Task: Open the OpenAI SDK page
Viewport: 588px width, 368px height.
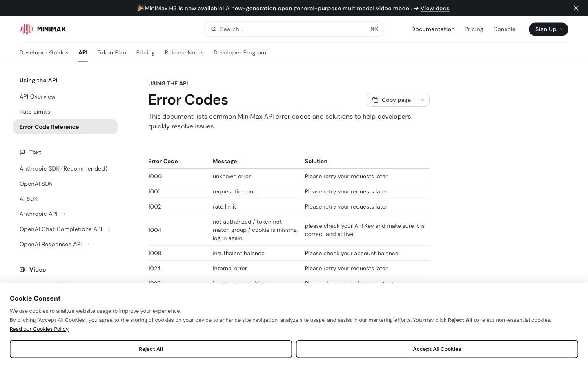Action: [36, 184]
